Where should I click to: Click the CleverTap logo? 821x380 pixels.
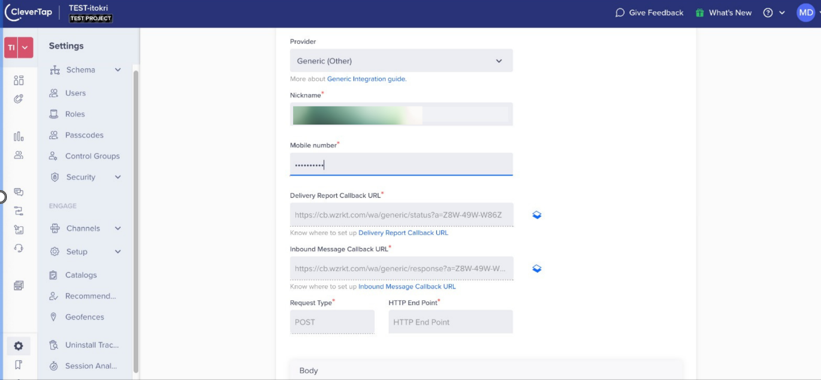pyautogui.click(x=28, y=13)
